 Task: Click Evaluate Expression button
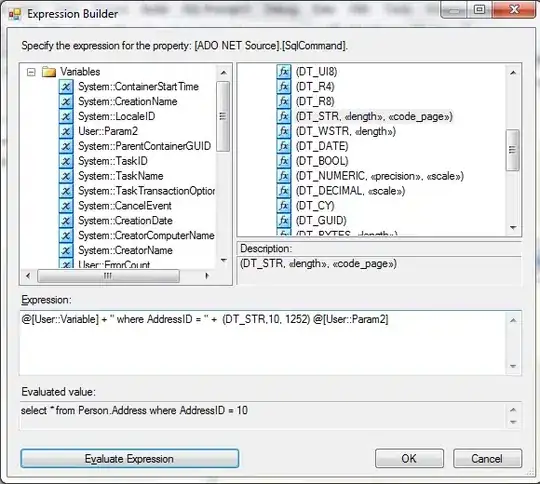(129, 459)
